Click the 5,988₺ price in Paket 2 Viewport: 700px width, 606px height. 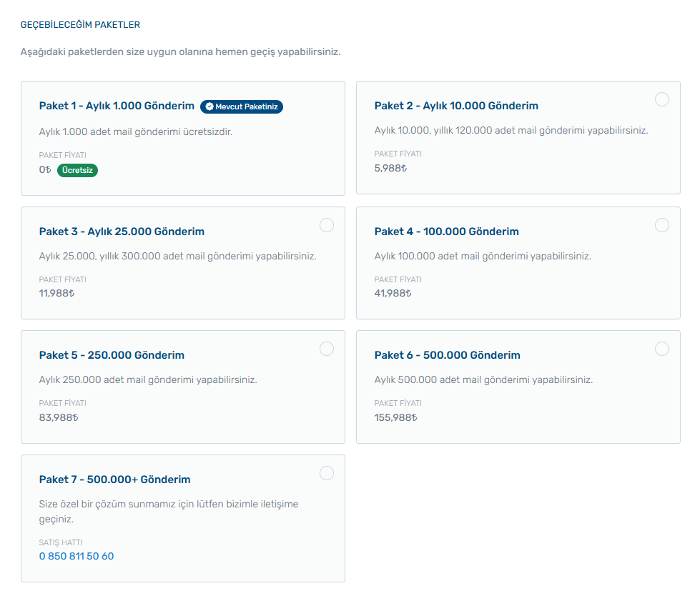[390, 168]
